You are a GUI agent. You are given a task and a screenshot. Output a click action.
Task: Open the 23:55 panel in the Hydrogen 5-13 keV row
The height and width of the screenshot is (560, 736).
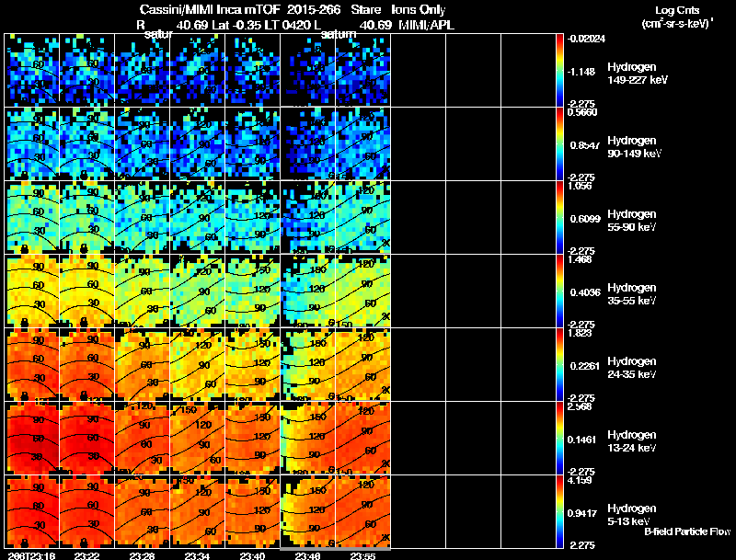(x=362, y=511)
